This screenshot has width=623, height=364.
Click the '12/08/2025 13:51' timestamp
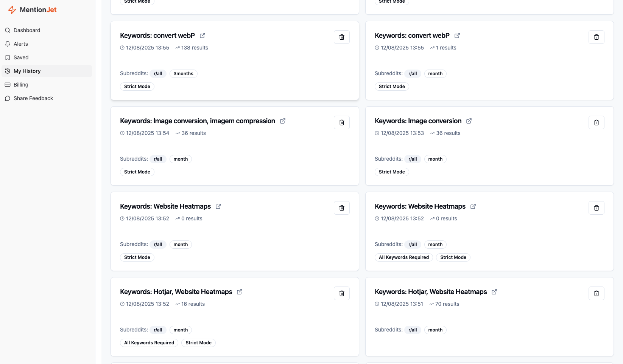click(x=402, y=304)
